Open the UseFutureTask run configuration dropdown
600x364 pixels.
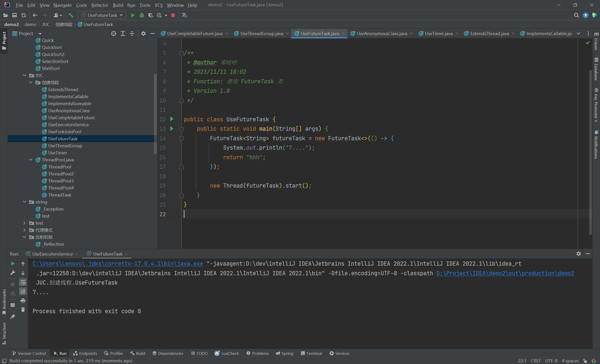coord(102,15)
